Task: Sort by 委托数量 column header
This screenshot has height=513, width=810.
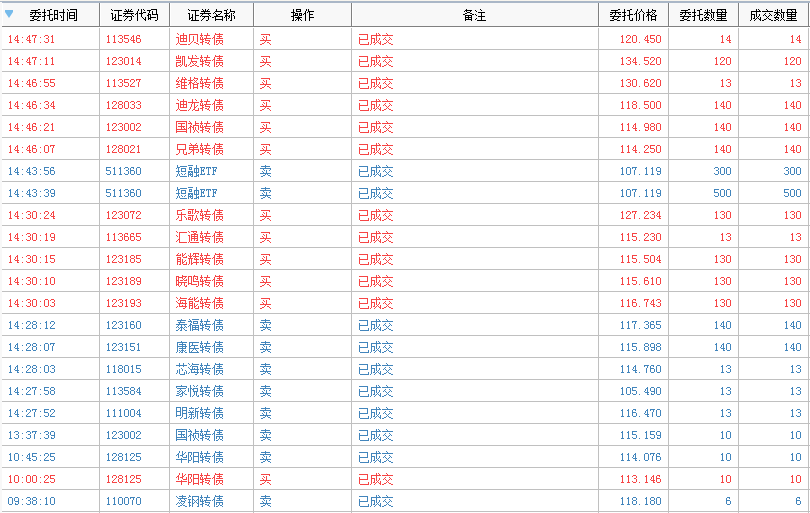Action: (x=704, y=15)
